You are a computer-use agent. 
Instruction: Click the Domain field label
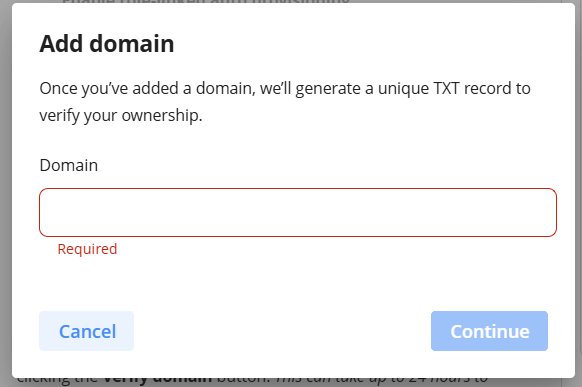pos(69,165)
